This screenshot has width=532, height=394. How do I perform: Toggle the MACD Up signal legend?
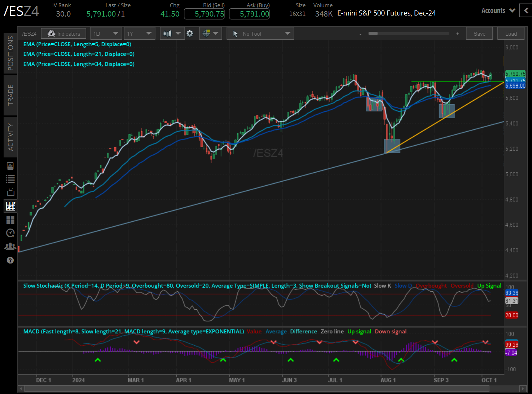(359, 331)
